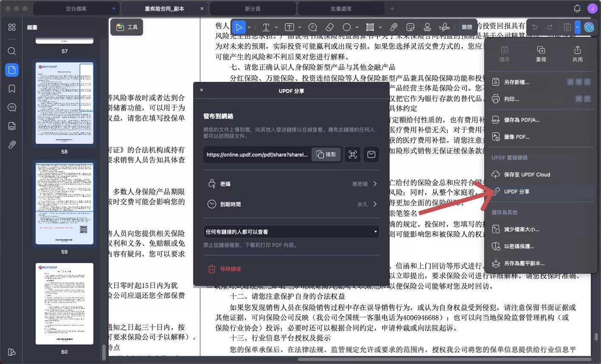Open the notifications bell
The width and height of the screenshot is (601, 364).
click(577, 8)
